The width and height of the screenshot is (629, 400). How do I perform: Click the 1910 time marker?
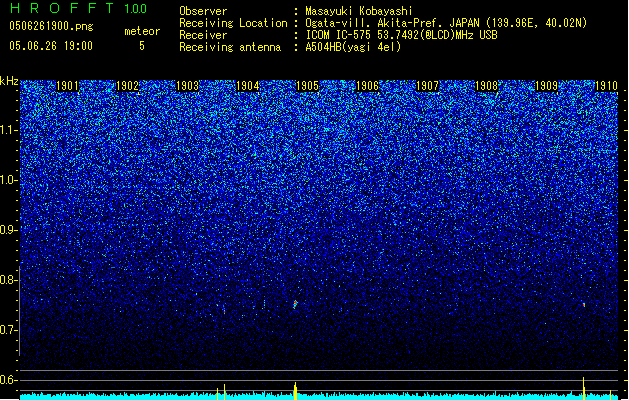click(606, 86)
